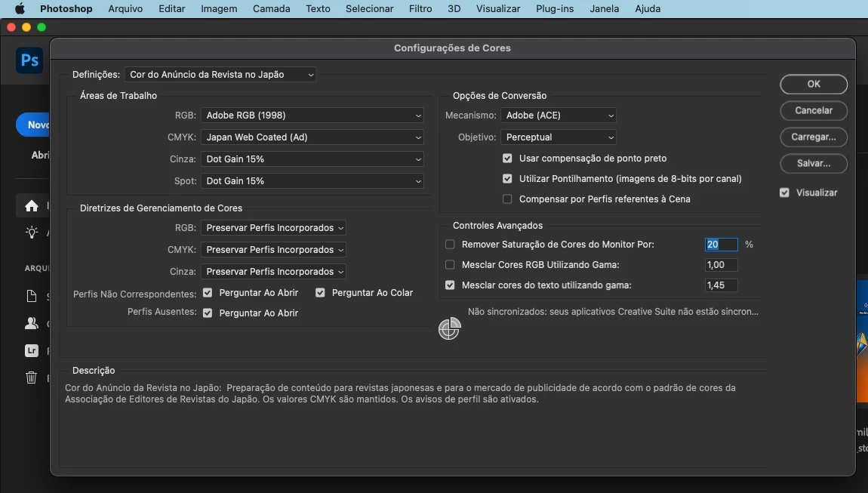Screen dimensions: 868x493
Task: Open the Filtro menu
Action: click(420, 9)
